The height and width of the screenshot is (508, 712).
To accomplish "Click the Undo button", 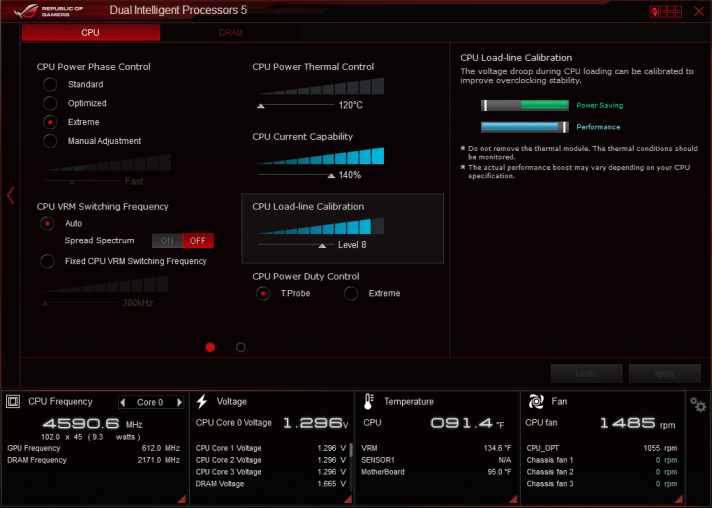I will pyautogui.click(x=586, y=374).
